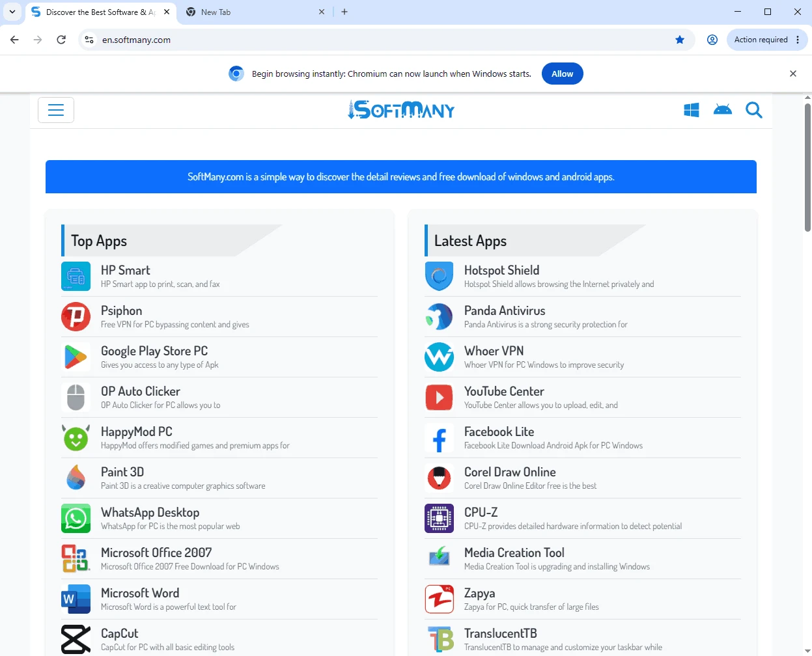Click the CPU-Z chip icon
This screenshot has width=812, height=656.
click(x=440, y=519)
